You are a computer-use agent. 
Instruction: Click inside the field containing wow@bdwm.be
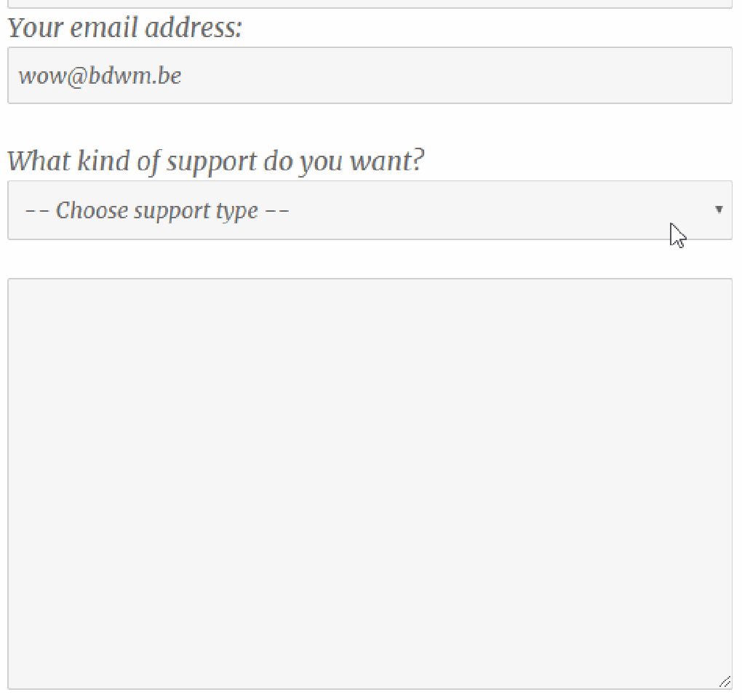(370, 75)
